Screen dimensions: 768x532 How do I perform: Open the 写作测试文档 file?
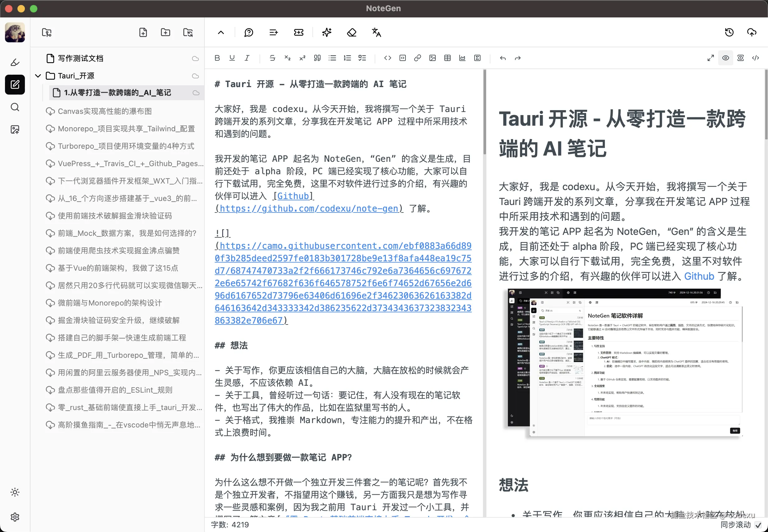[x=80, y=58]
